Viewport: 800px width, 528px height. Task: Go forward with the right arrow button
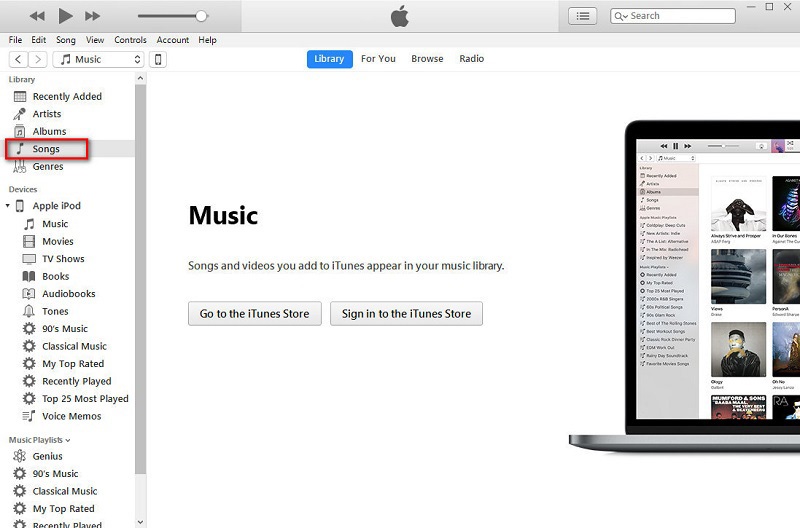[x=38, y=59]
